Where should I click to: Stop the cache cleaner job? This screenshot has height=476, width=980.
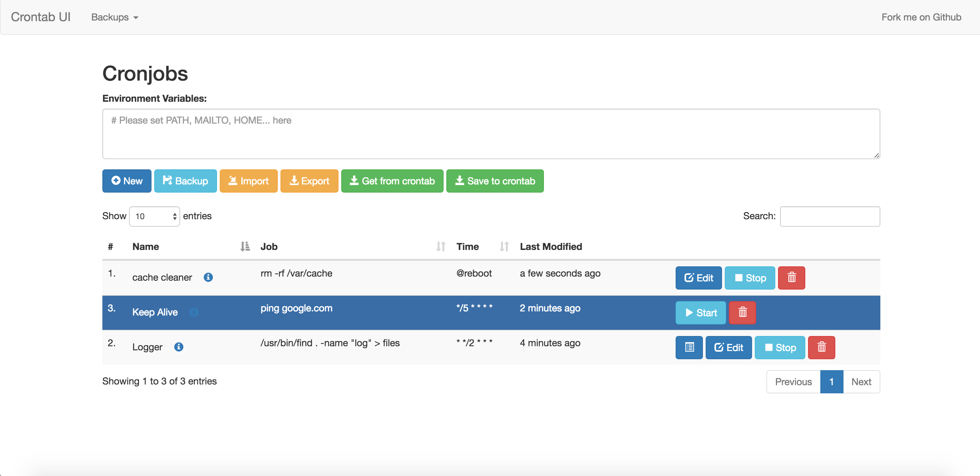pos(749,278)
